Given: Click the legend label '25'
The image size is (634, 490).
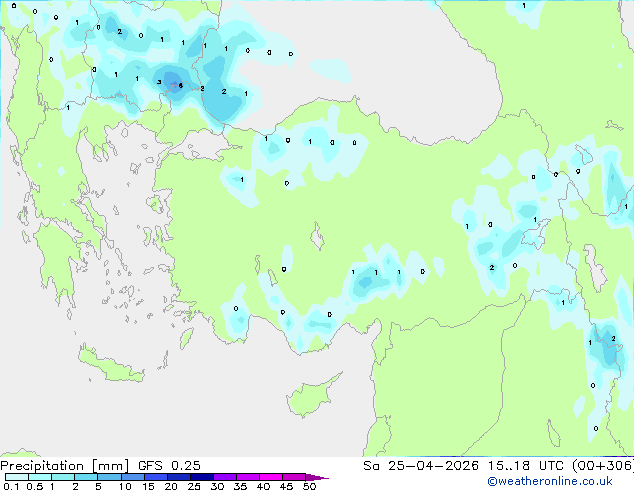Looking at the screenshot, I should point(194,486).
